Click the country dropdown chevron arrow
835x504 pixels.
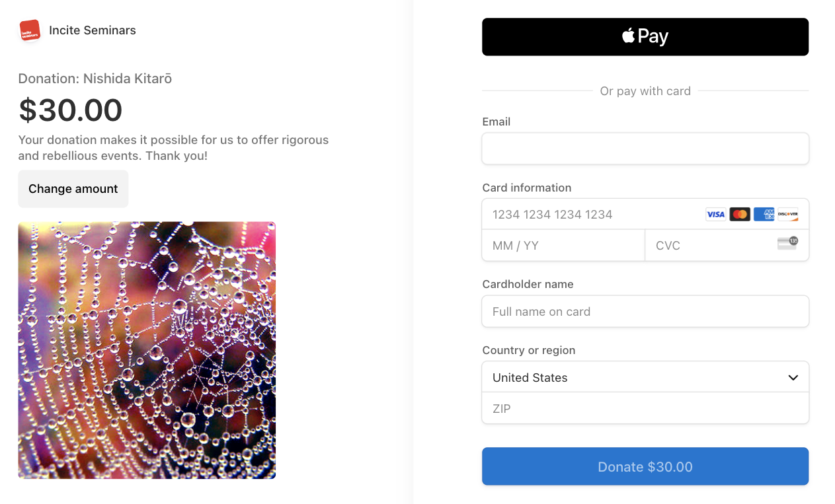click(x=793, y=378)
